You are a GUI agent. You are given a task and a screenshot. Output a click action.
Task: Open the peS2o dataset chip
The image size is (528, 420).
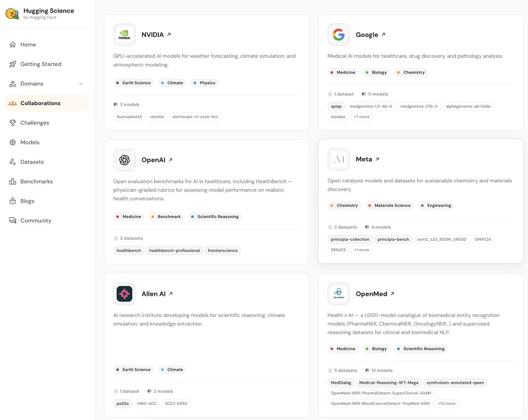[x=122, y=403]
